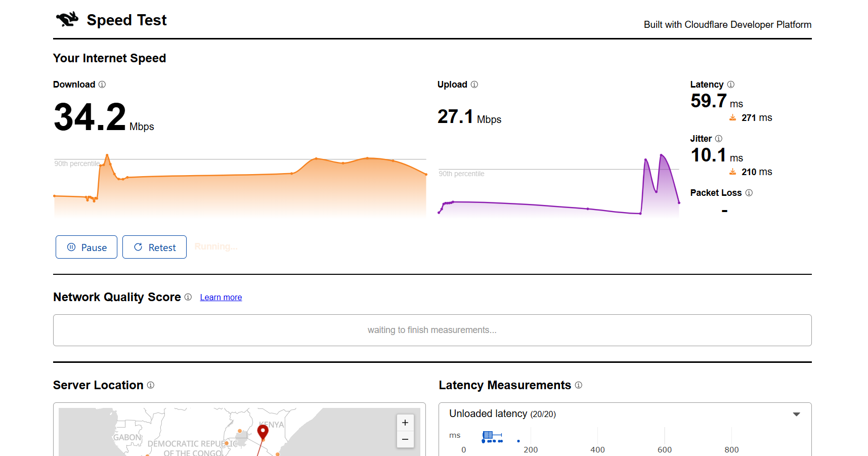Expand the Unloaded latency dropdown arrow

click(x=796, y=414)
